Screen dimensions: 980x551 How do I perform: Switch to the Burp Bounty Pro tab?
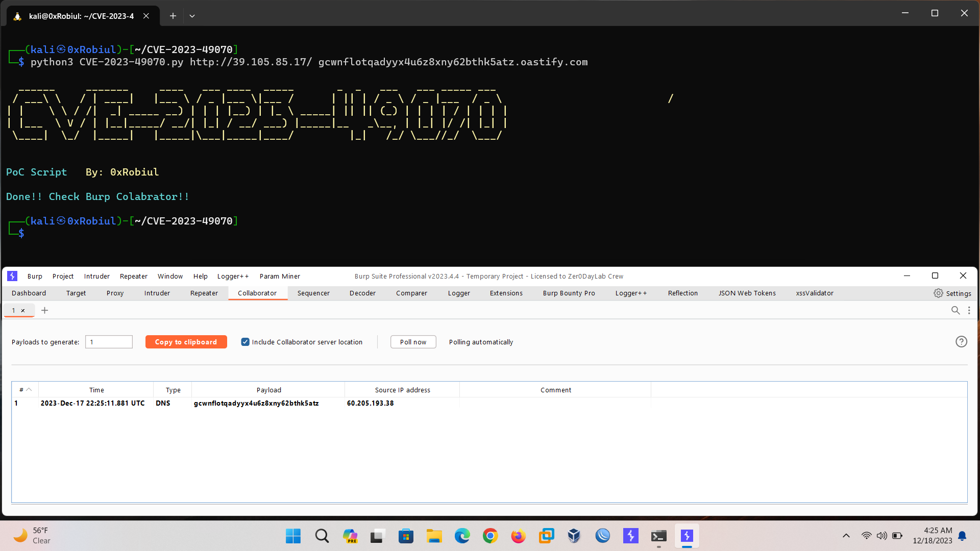coord(569,293)
